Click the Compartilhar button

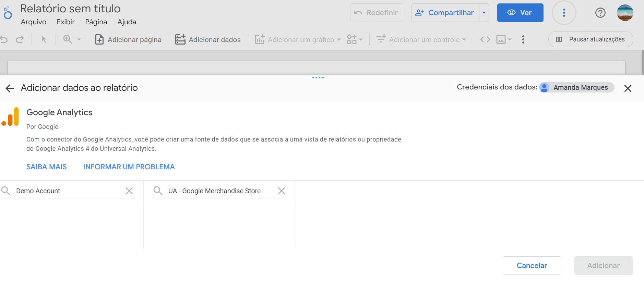[x=445, y=13]
